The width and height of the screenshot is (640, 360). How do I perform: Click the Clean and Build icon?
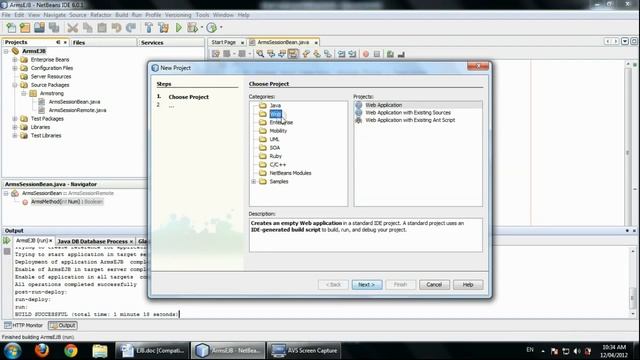coord(164,28)
